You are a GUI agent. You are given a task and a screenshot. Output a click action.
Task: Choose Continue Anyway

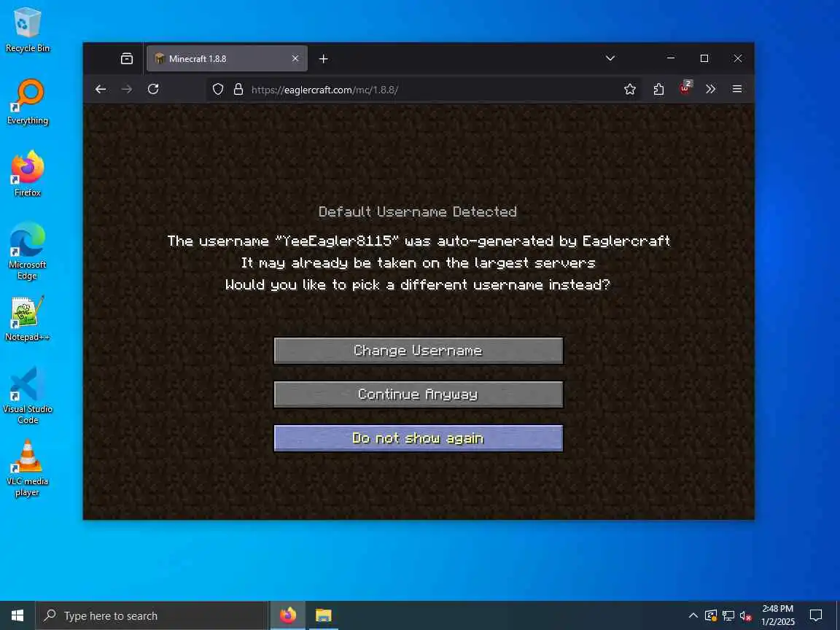419,394
